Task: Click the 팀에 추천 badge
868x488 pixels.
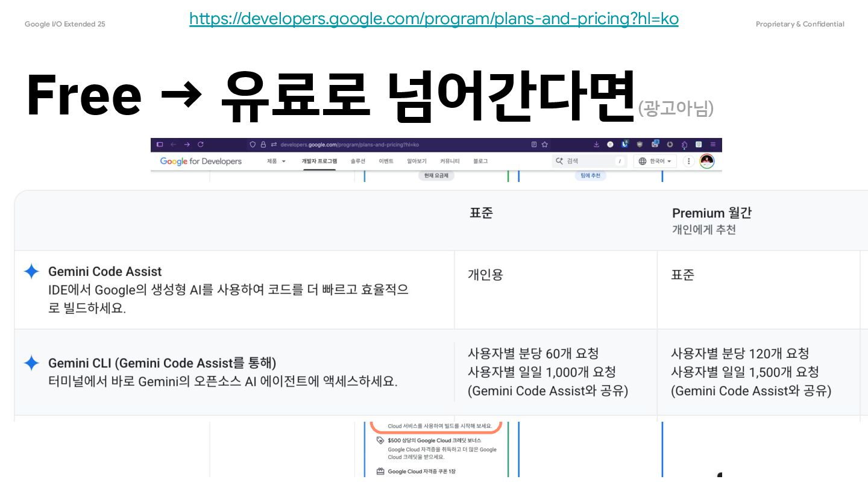Action: coord(590,175)
